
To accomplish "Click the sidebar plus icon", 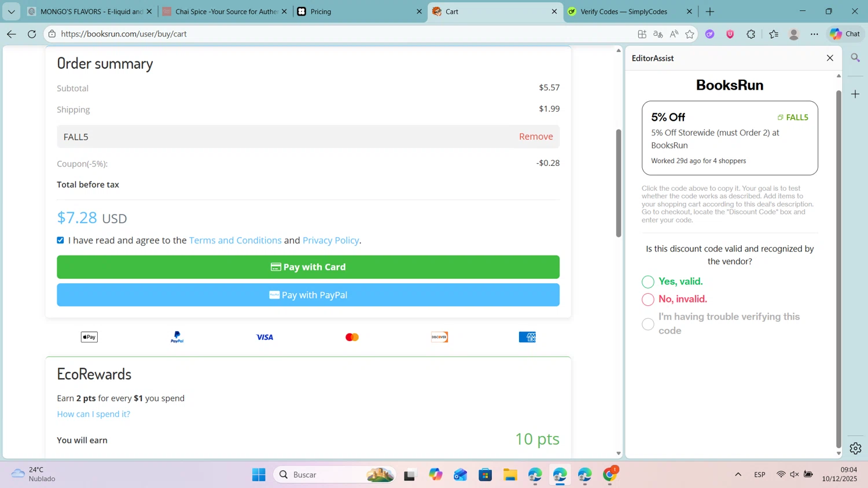I will pos(855,94).
